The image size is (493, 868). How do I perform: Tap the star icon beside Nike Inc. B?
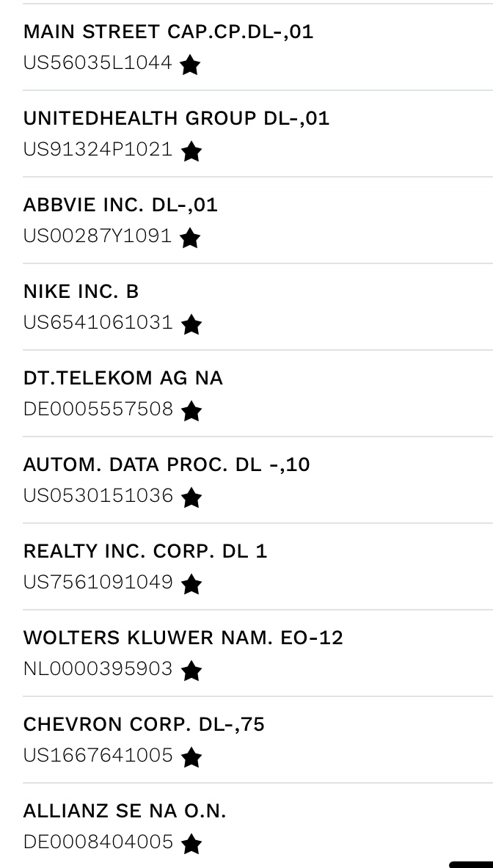pos(191,325)
